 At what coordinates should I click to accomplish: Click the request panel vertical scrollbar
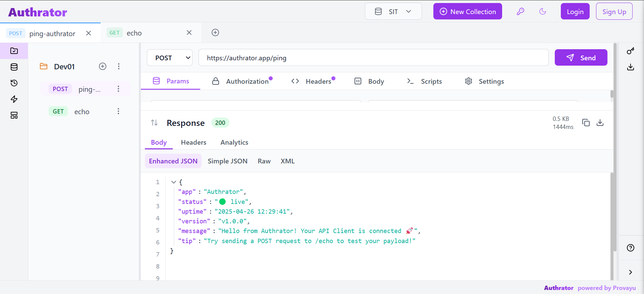[x=612, y=94]
